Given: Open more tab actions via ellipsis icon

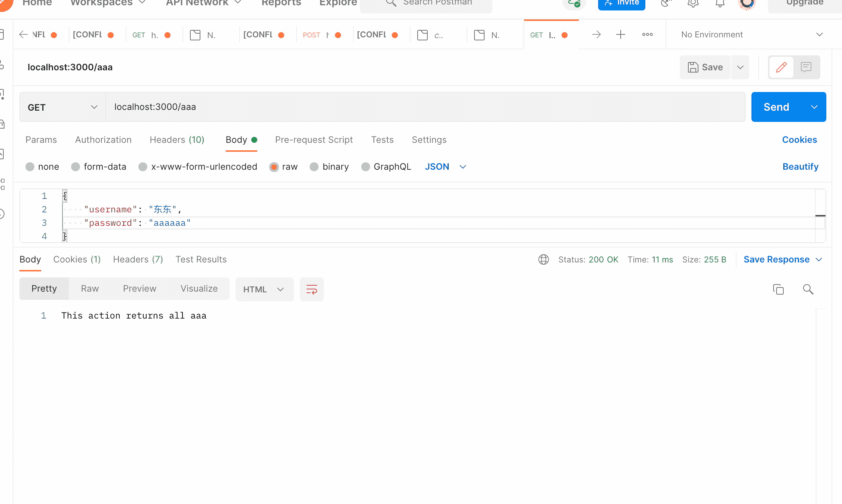Looking at the screenshot, I should pos(647,34).
